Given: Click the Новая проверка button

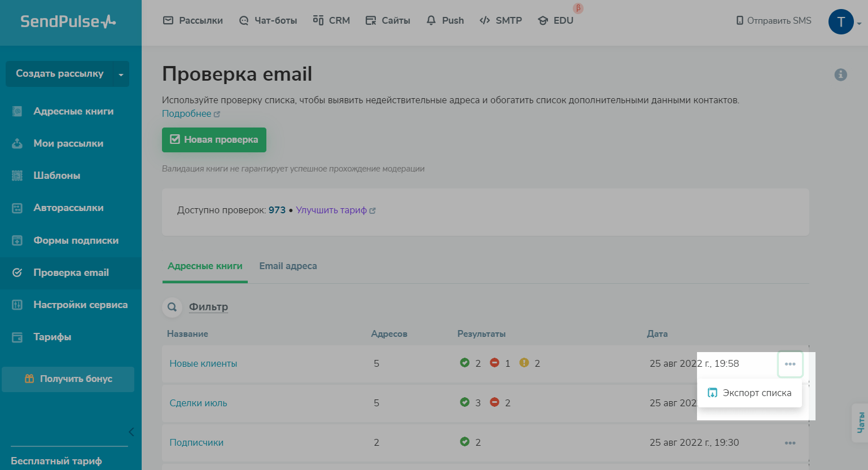Looking at the screenshot, I should coord(214,139).
